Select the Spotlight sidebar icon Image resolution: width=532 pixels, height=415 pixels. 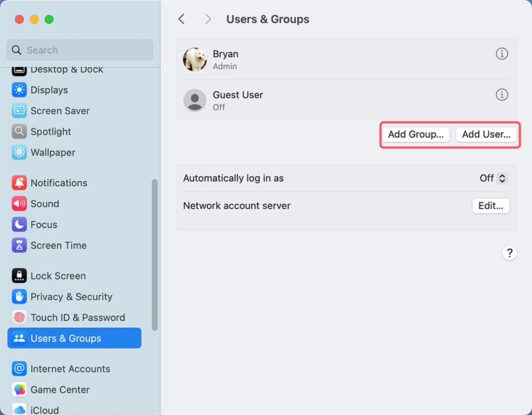(19, 132)
